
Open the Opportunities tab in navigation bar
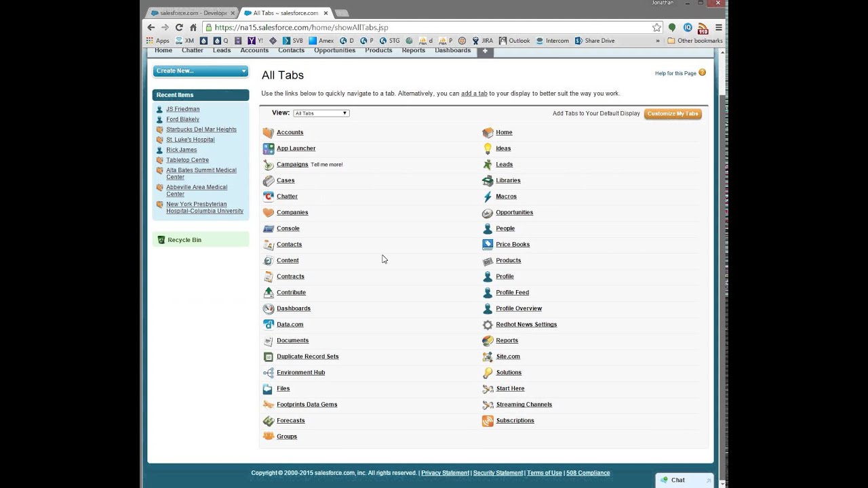pyautogui.click(x=334, y=51)
